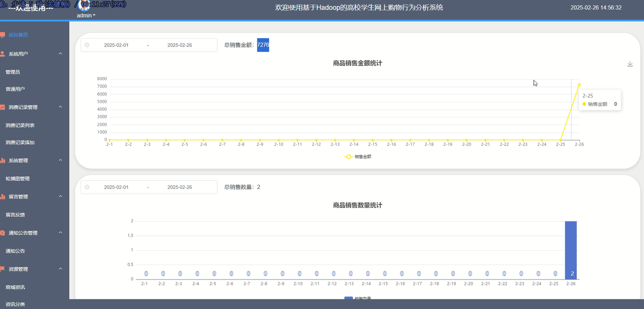
Task: Click the date time 2025-02-26 14:56:32
Action: 596,8
